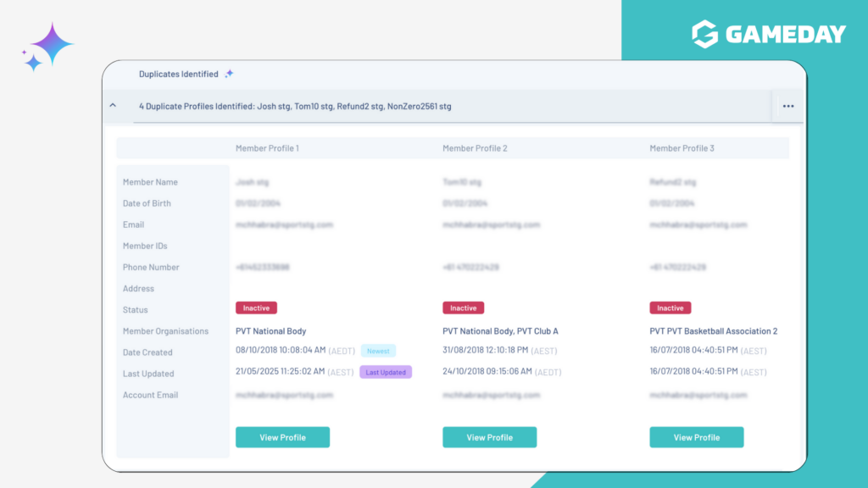
Task: Click the Last Updated purple tag
Action: (386, 373)
